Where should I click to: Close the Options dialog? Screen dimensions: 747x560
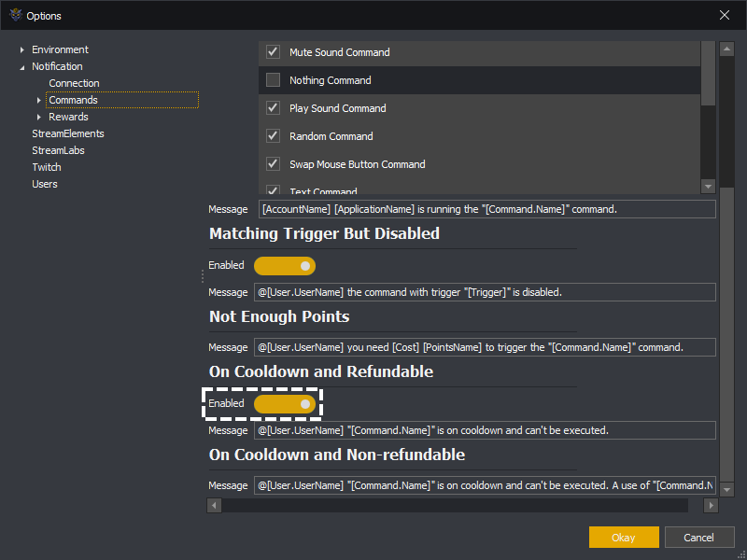pyautogui.click(x=725, y=15)
